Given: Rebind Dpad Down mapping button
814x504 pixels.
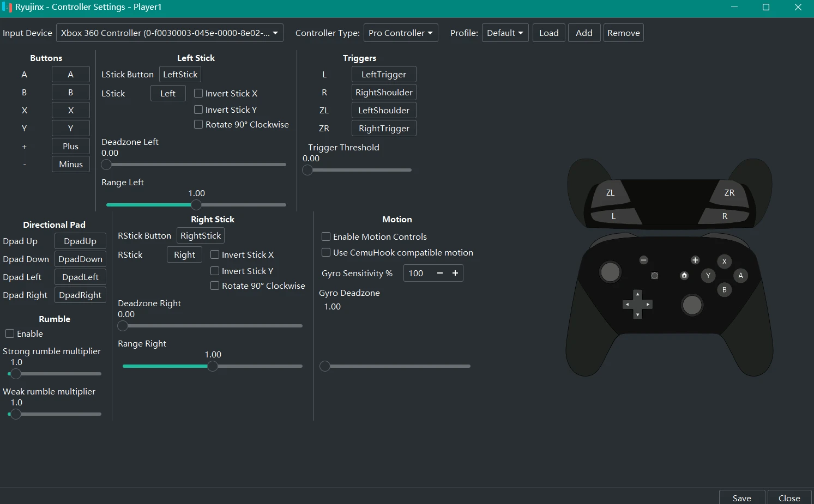Looking at the screenshot, I should tap(80, 259).
